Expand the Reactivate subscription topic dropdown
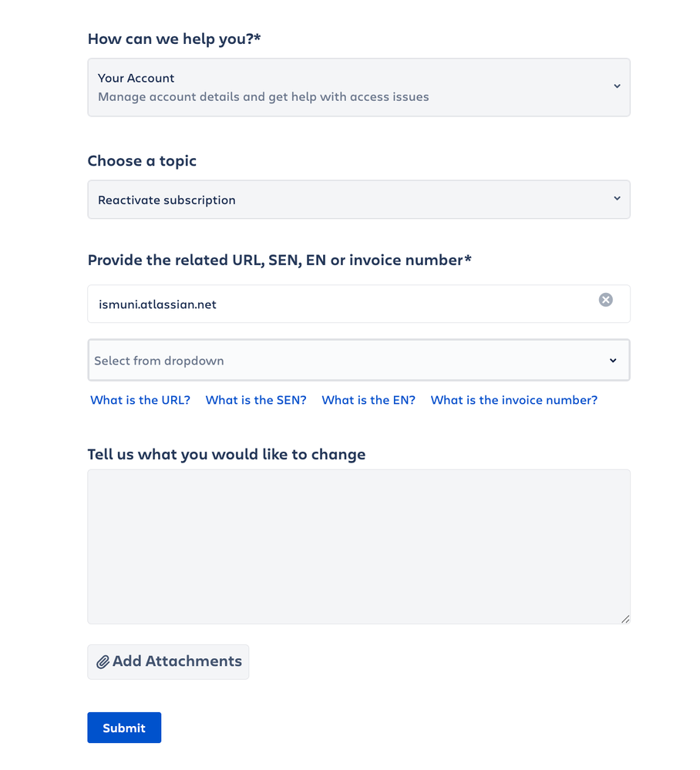 click(x=358, y=200)
